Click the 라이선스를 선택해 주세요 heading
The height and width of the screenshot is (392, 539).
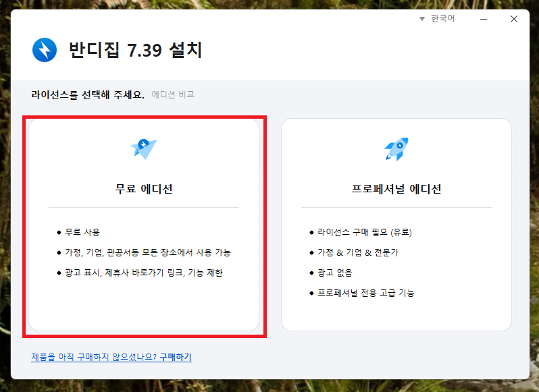(x=88, y=94)
